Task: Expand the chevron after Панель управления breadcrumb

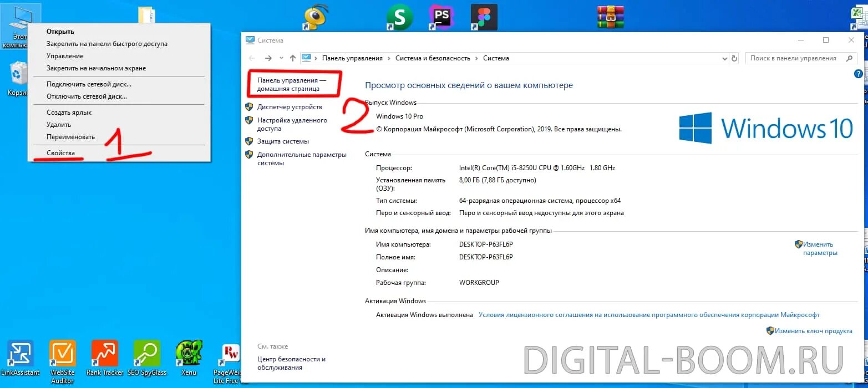Action: (x=389, y=58)
